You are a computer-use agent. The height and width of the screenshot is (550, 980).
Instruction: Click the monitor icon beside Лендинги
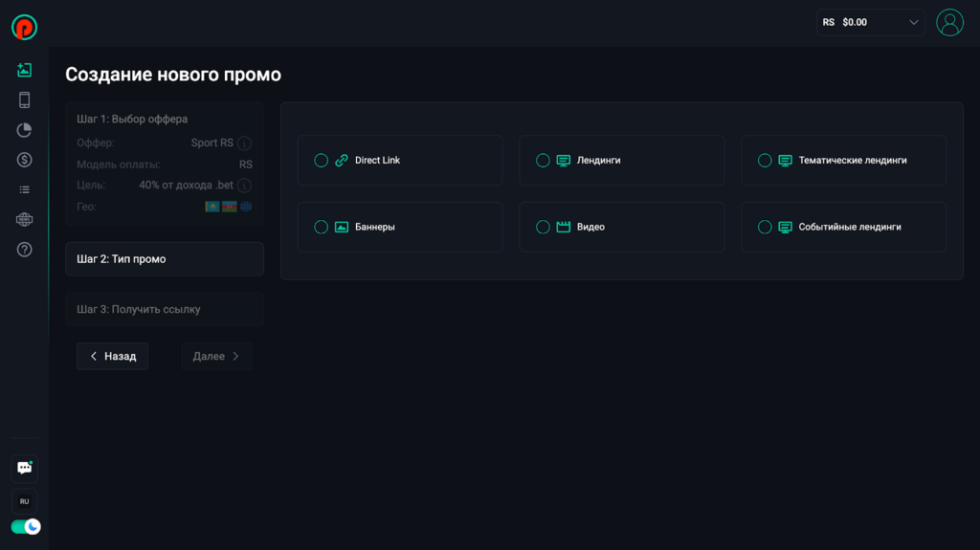[x=563, y=161]
